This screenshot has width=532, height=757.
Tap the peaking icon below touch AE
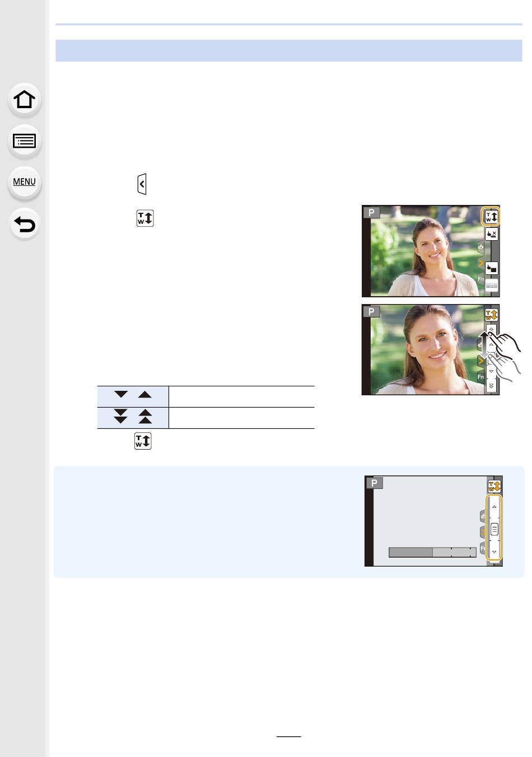coord(491,285)
